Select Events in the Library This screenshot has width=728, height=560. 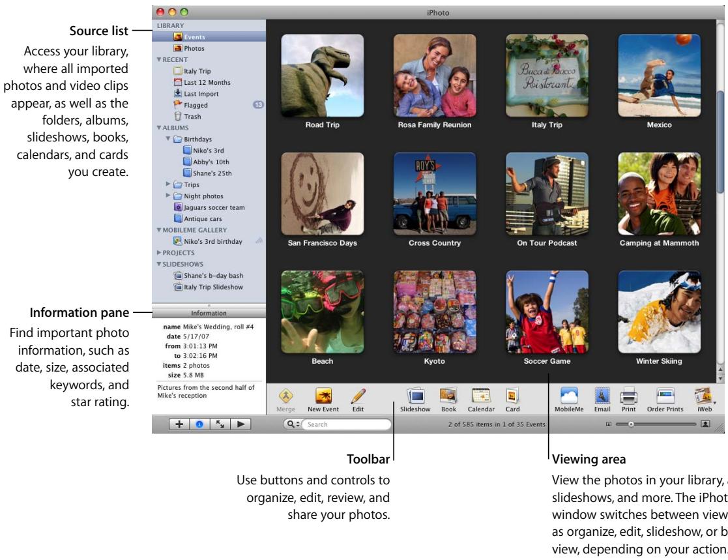(x=209, y=37)
